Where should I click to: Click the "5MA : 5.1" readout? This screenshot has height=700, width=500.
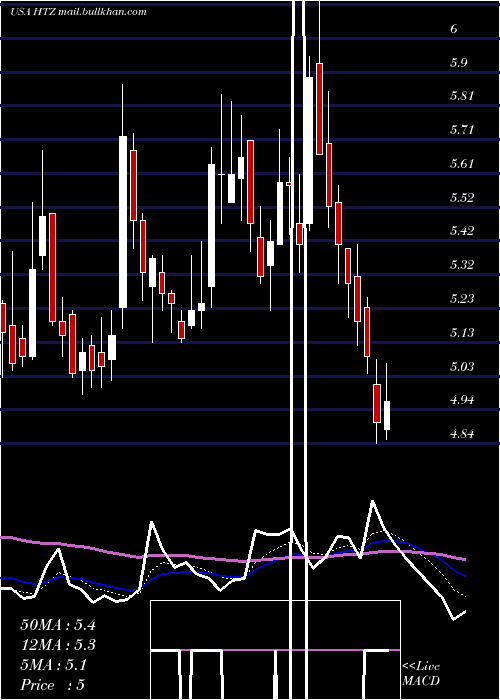point(54,665)
